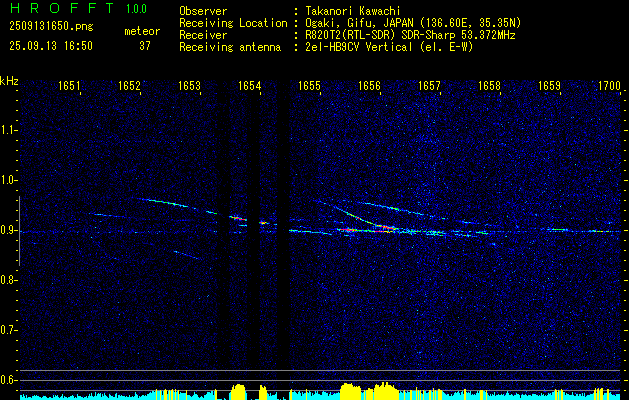Click the 0.6 kHz axis value

(7, 380)
